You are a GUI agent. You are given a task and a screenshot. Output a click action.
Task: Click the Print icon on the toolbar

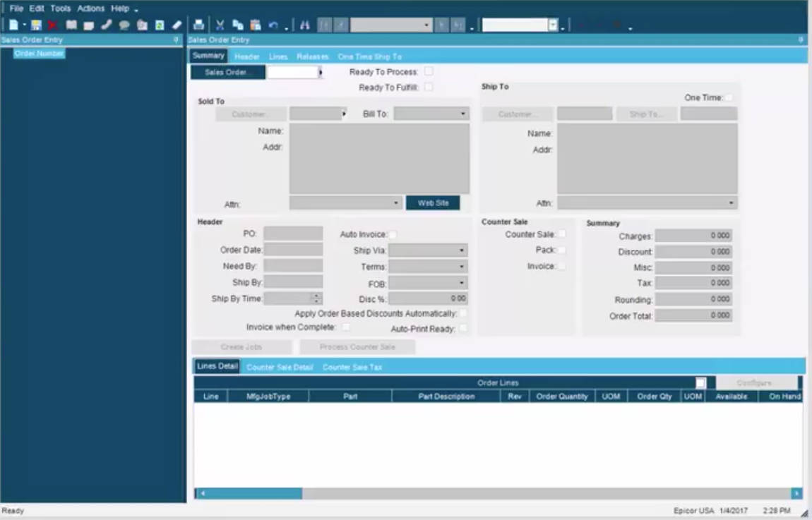(x=198, y=23)
